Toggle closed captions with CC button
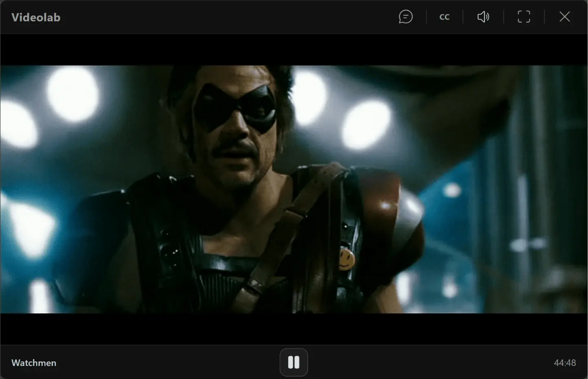The image size is (588, 379). [x=444, y=17]
